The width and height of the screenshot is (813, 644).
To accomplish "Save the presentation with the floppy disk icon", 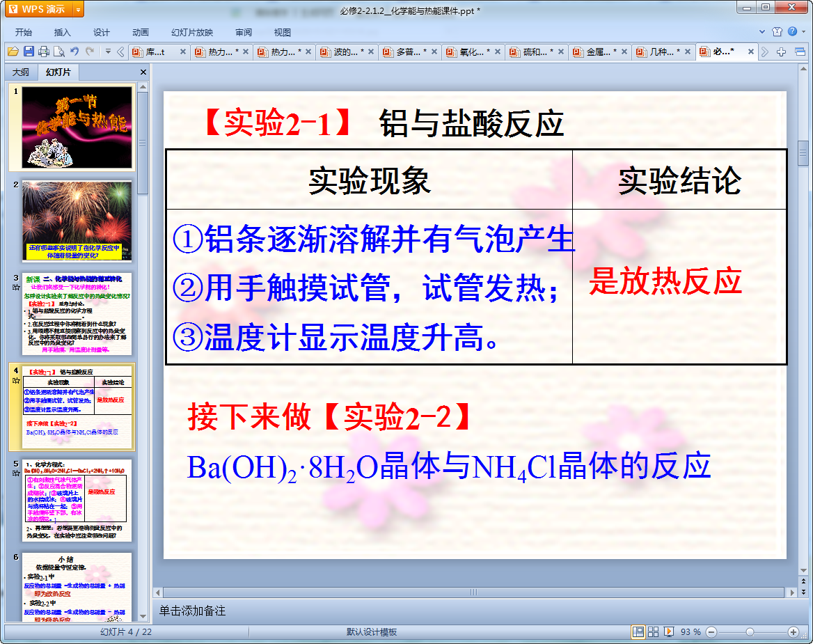I will click(x=29, y=52).
